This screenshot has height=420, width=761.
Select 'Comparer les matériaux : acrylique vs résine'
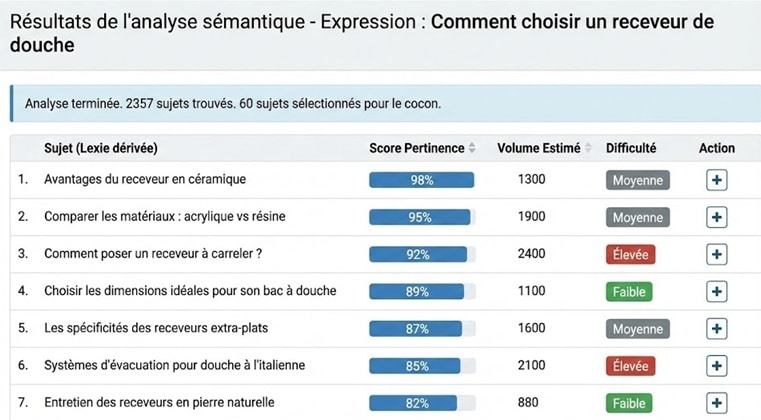(172, 217)
